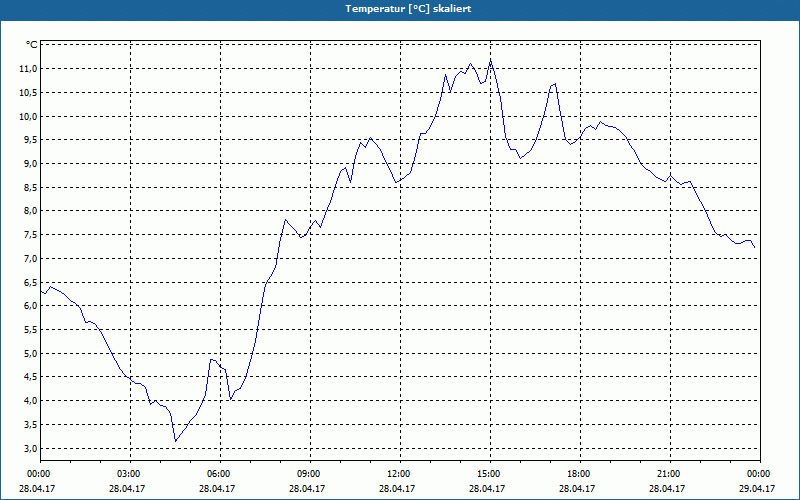Image resolution: width=800 pixels, height=500 pixels.
Task: Select the 5,0 y-axis value
Action: click(31, 354)
